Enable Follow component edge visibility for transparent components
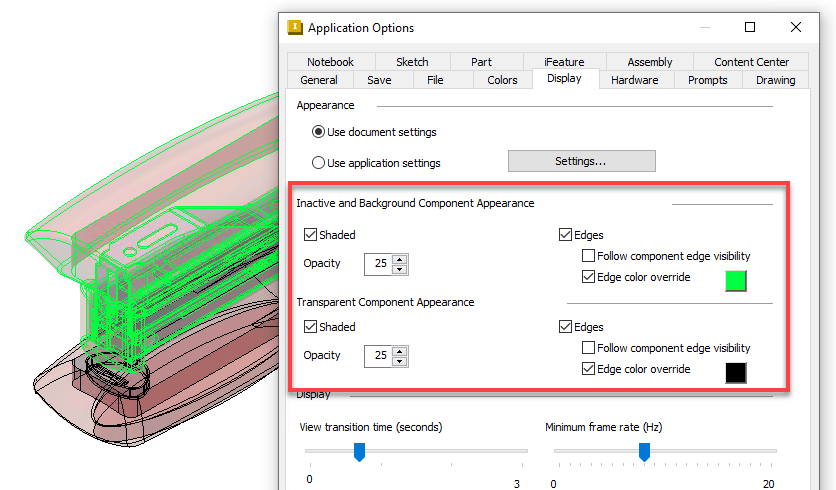This screenshot has height=490, width=836. pyautogui.click(x=588, y=348)
